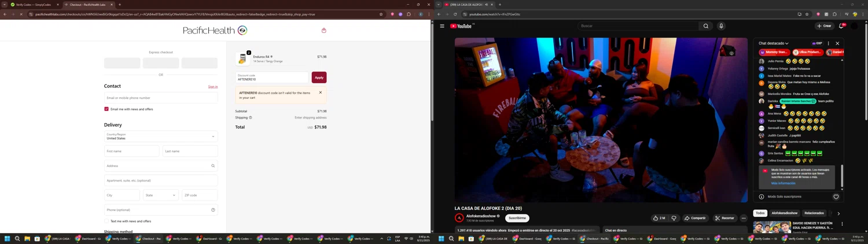Close the YouTube live chat panel
The height and width of the screenshot is (244, 868).
coord(837,43)
